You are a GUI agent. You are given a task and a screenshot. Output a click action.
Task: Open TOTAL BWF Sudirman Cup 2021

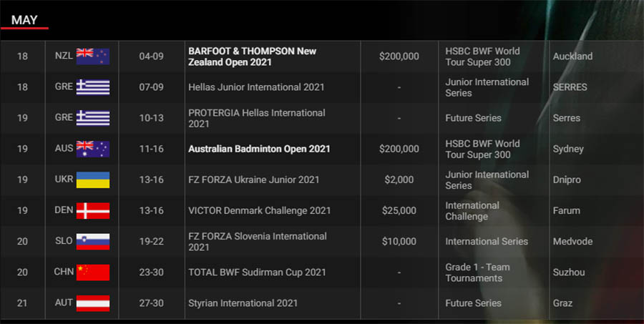(257, 273)
